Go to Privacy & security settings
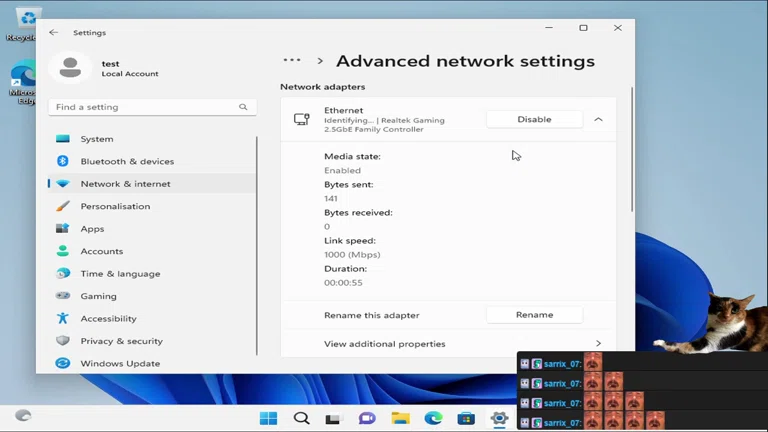This screenshot has width=768, height=432. [121, 341]
